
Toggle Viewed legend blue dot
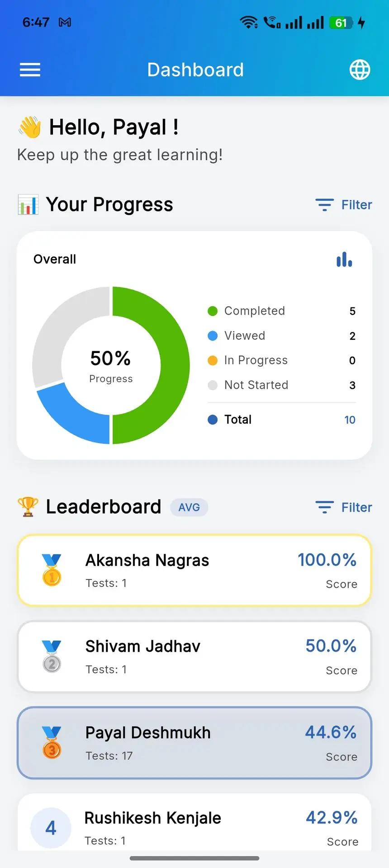tap(213, 336)
